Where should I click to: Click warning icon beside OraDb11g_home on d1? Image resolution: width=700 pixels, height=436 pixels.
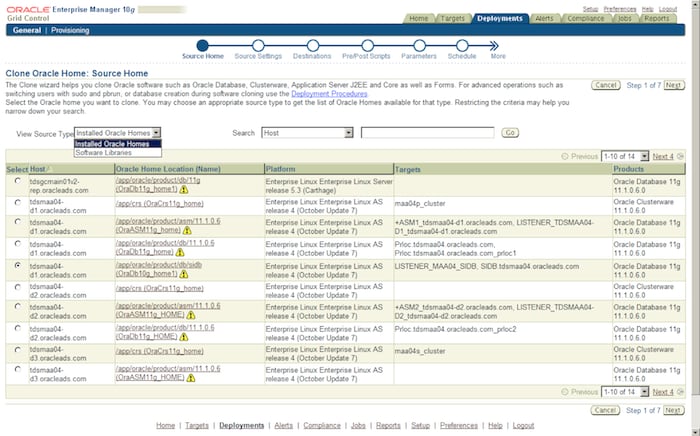(x=180, y=253)
